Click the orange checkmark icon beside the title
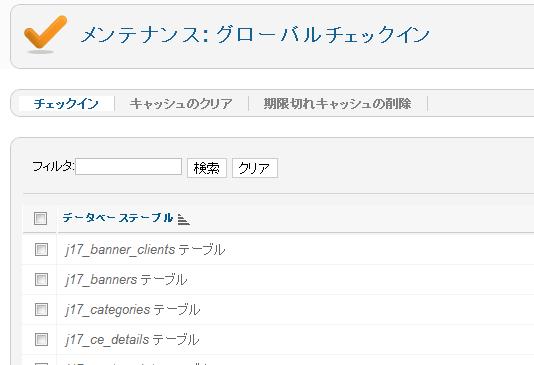The height and width of the screenshot is (365, 534). (x=45, y=34)
